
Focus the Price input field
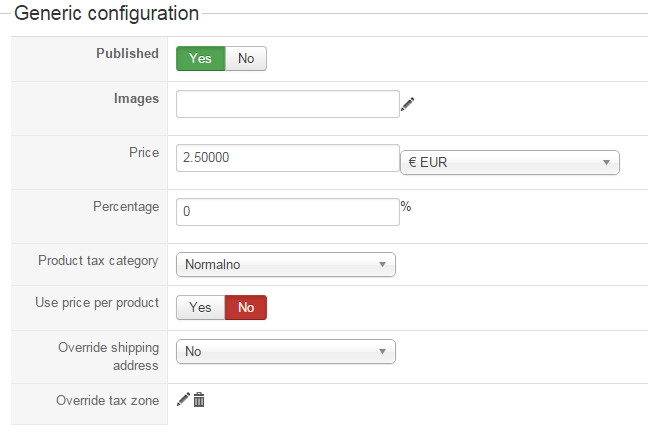pyautogui.click(x=288, y=158)
